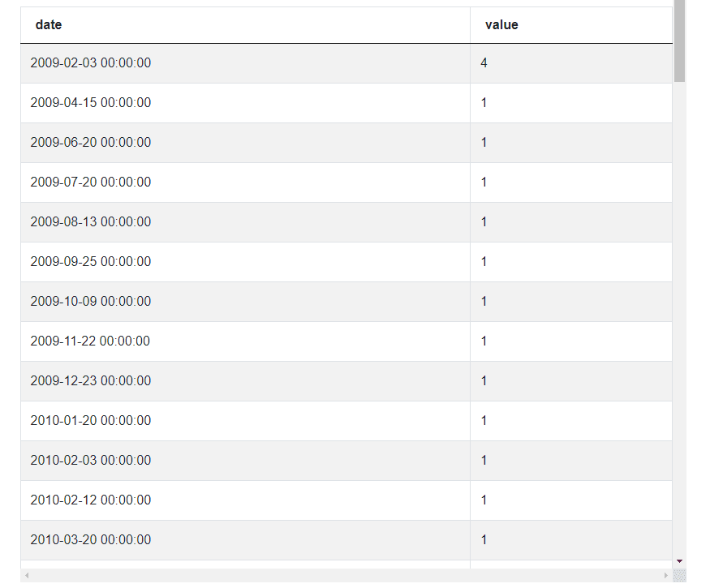Viewport: 723px width, 588px height.
Task: Open the blue value 4 link
Action: click(x=483, y=62)
